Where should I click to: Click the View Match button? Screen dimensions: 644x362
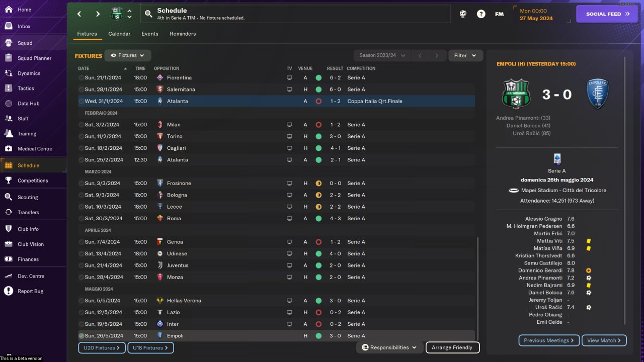pyautogui.click(x=604, y=340)
